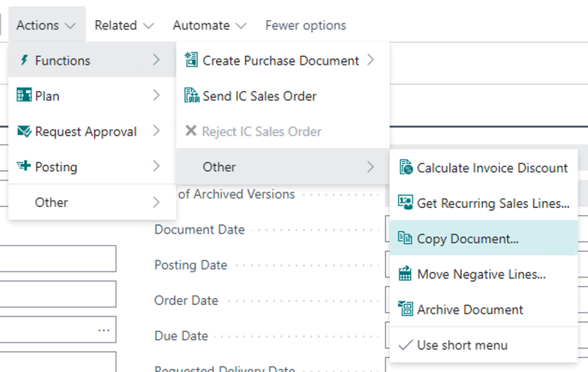Click the Posting icon in Actions menu
The height and width of the screenshot is (372, 588).
pyautogui.click(x=24, y=166)
